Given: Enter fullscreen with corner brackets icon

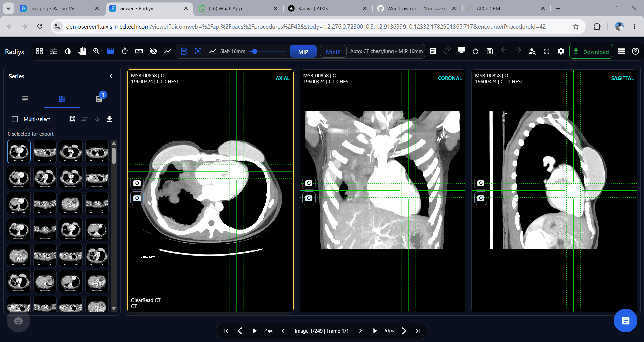Looking at the screenshot, I should (547, 51).
